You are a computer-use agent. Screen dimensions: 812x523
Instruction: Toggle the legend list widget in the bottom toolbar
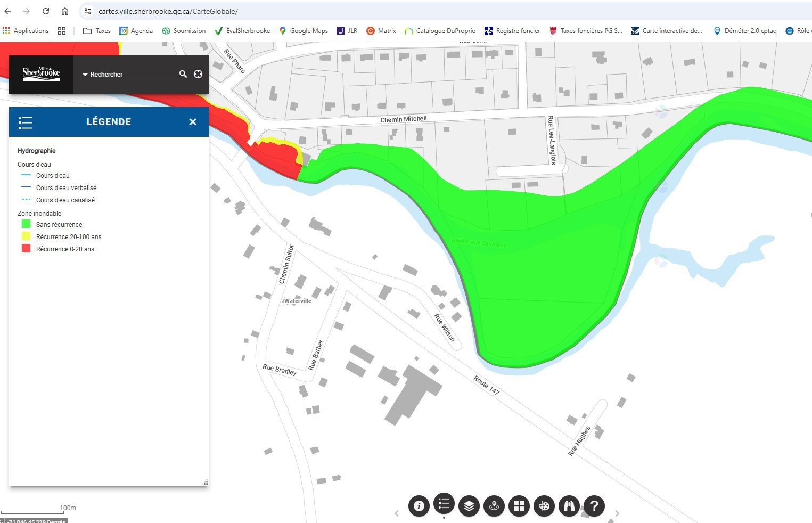[x=444, y=504]
